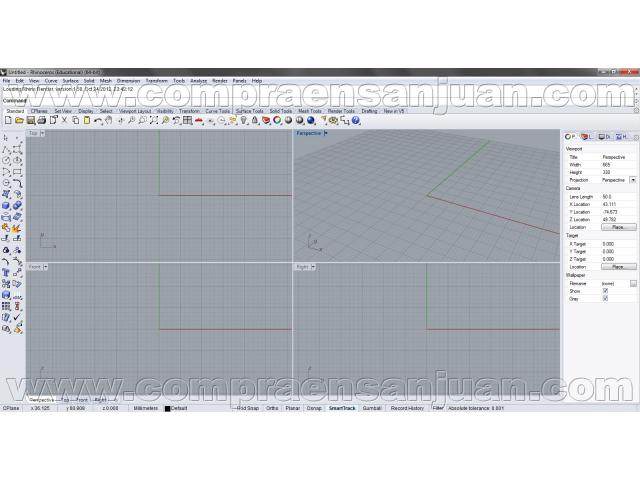Click the black Default layer color swatch

[167, 409]
